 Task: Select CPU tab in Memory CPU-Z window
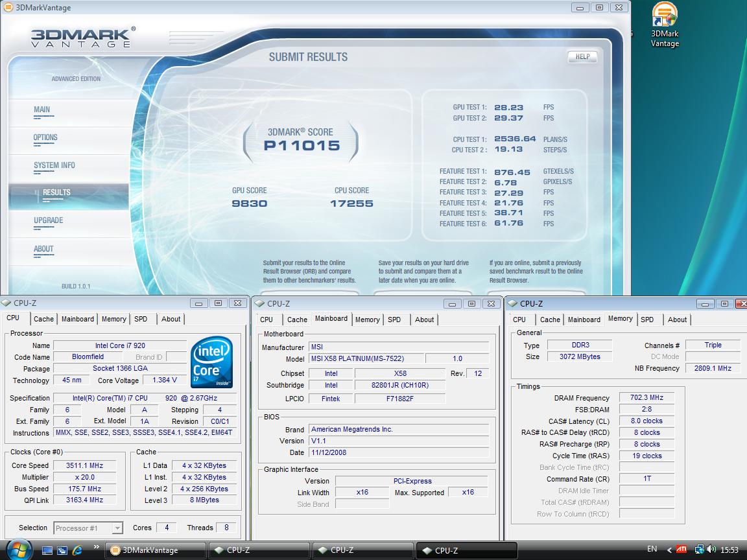pos(519,320)
